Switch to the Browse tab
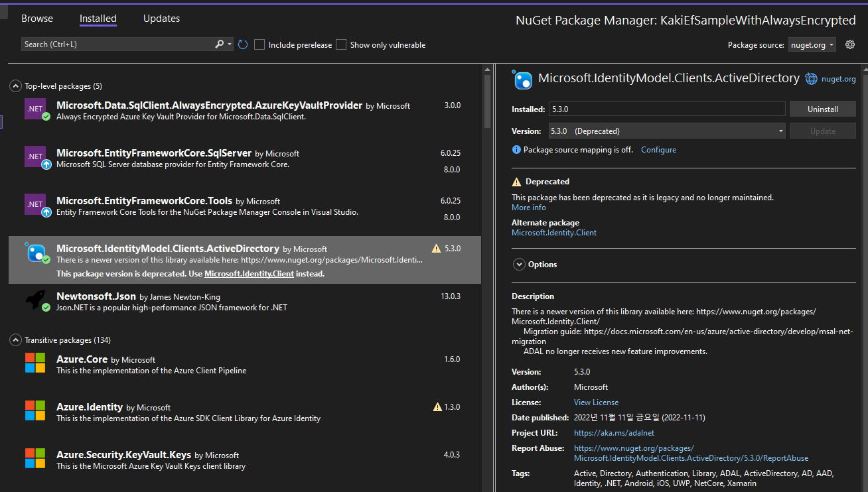Image resolution: width=868 pixels, height=492 pixels. (x=37, y=19)
